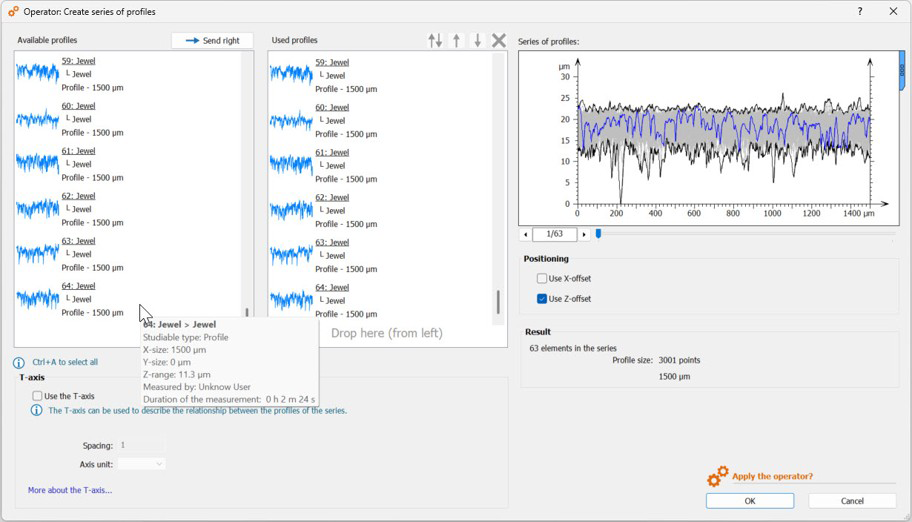This screenshot has height=522, width=912.
Task: Confirm with the OK button
Action: click(x=749, y=501)
